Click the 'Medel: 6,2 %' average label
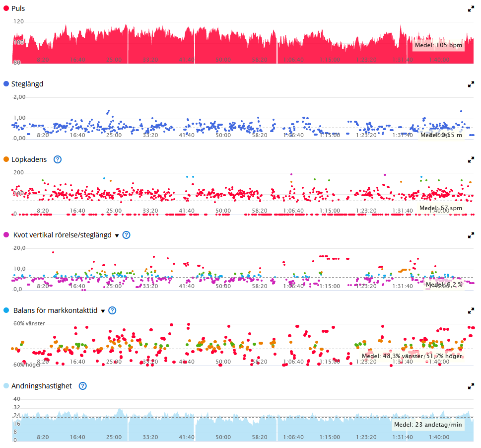481x448 pixels. [444, 285]
